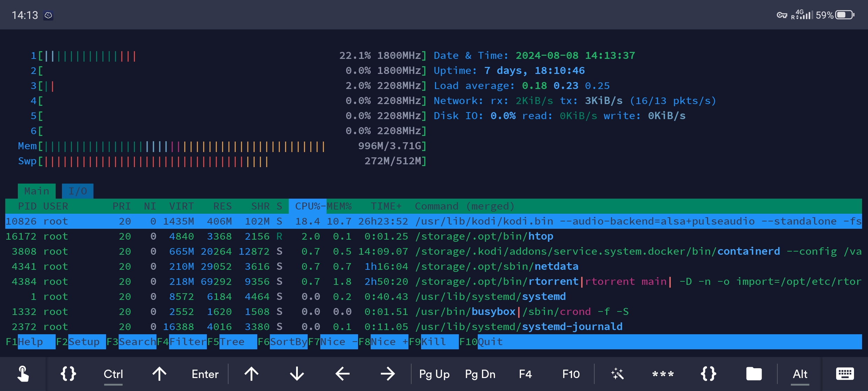
Task: Sort by the Command (merged) column header
Action: 465,206
